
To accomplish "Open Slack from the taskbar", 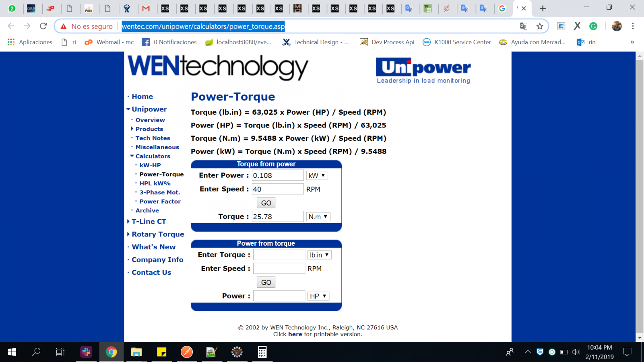I will click(x=86, y=352).
